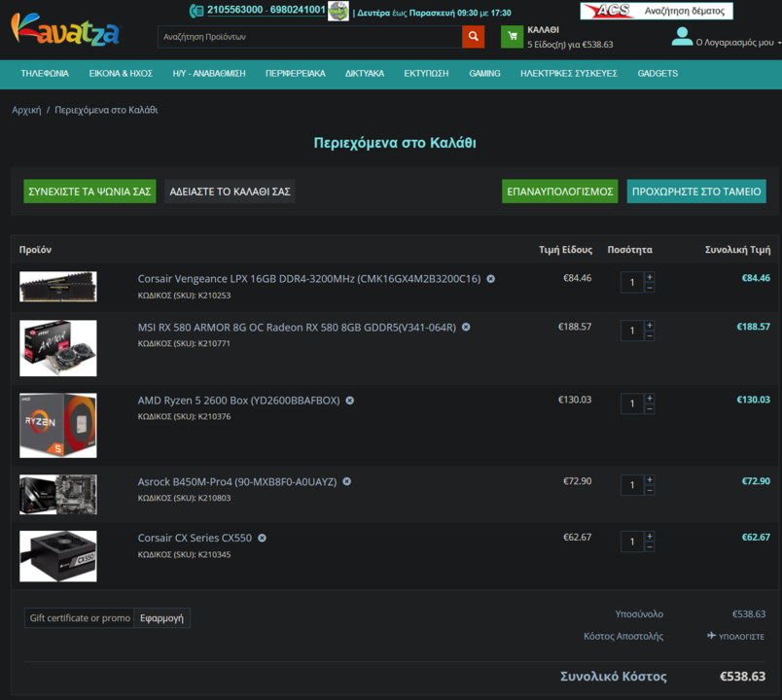The image size is (782, 700).
Task: Open AMD Ryzen 5 2600 Box product link
Action: [239, 401]
